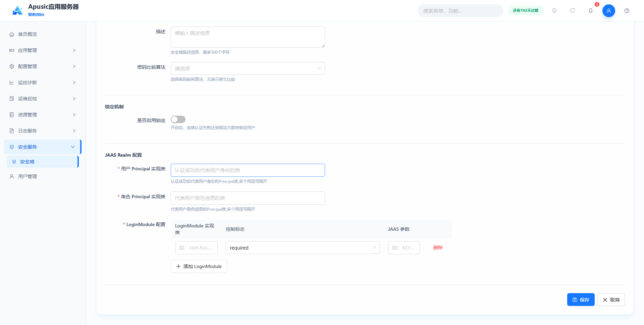644x325 pixels.
Task: Expand 监控诊断 chevron
Action: tap(74, 83)
